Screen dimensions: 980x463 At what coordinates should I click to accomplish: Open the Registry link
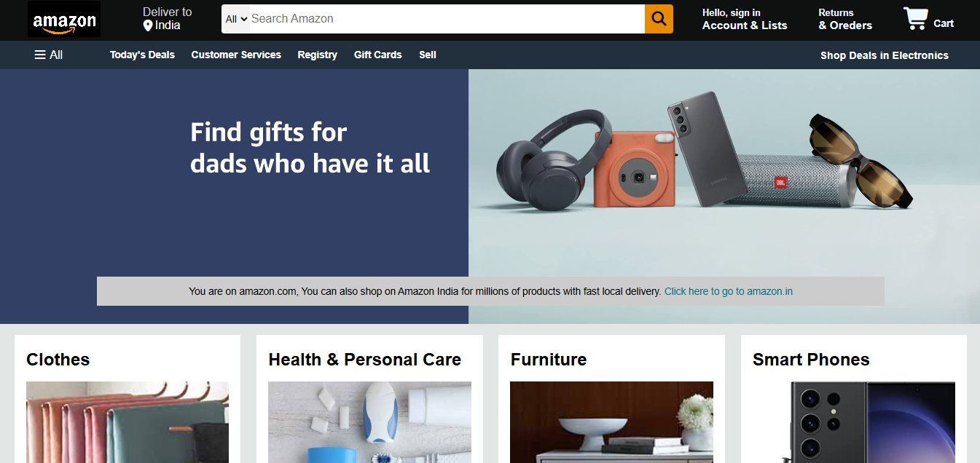tap(317, 55)
